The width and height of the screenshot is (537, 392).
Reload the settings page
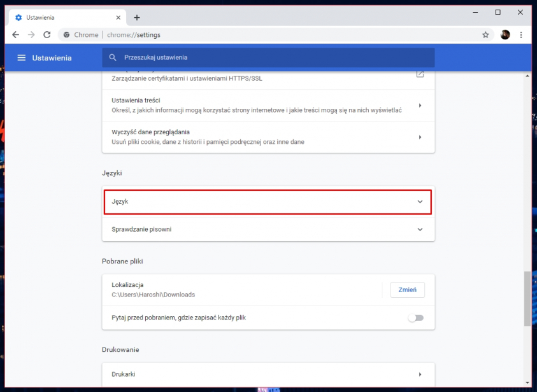click(x=46, y=34)
